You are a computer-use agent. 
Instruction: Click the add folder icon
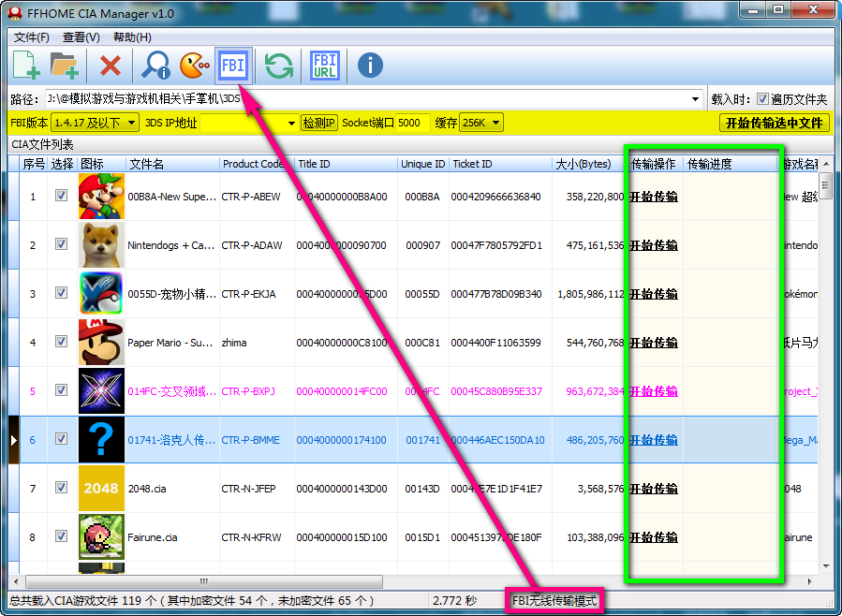pos(65,66)
